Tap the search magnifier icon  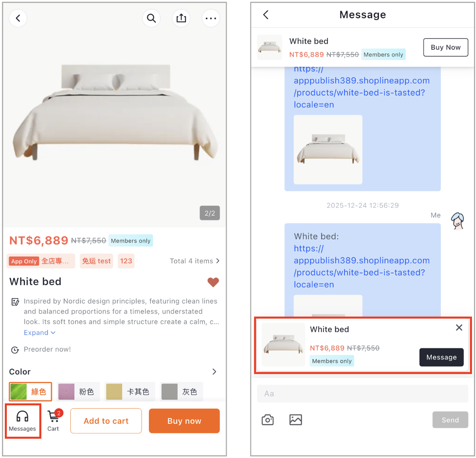point(151,18)
